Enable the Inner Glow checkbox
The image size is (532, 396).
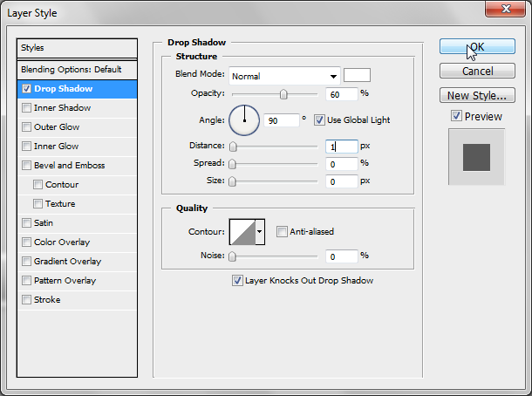[26, 147]
